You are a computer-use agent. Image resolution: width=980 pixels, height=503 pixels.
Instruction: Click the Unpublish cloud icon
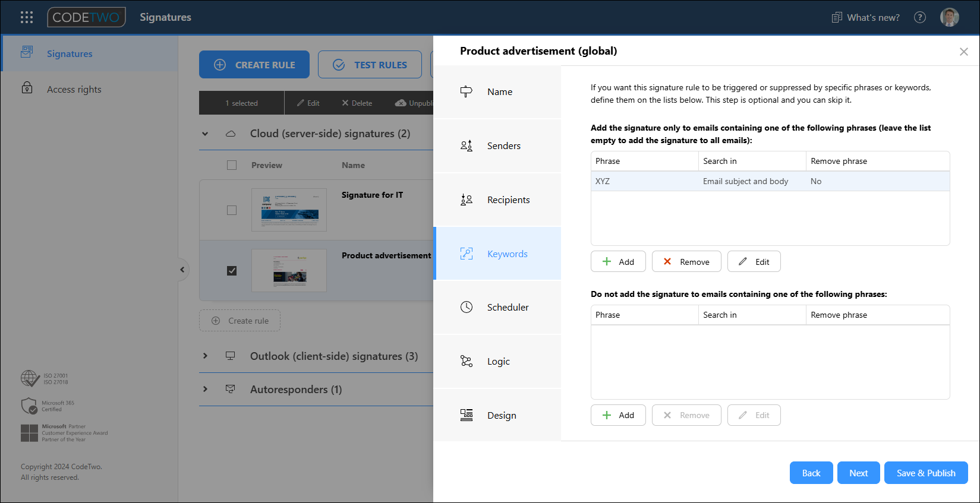(x=401, y=103)
